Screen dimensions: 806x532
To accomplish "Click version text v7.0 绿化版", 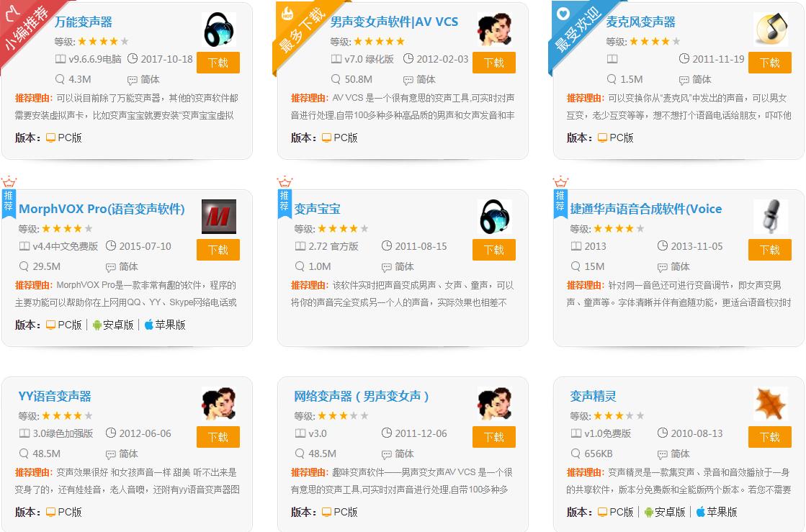I will [x=369, y=59].
